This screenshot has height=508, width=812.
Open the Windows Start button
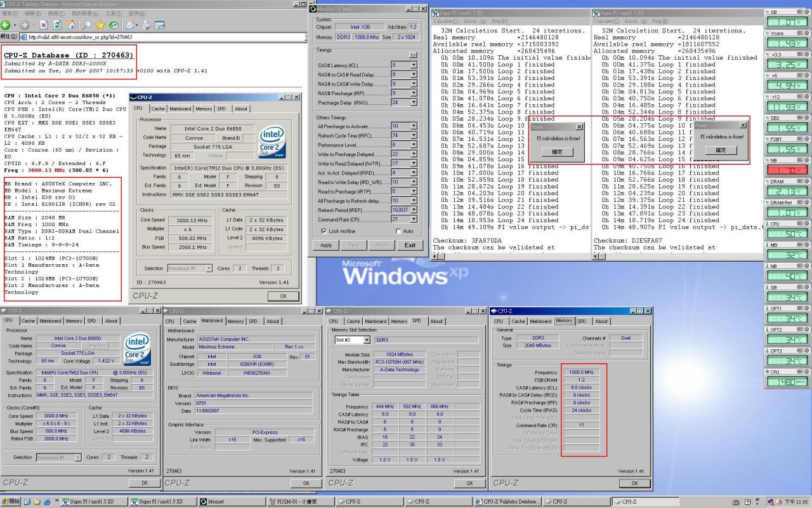pos(11,502)
